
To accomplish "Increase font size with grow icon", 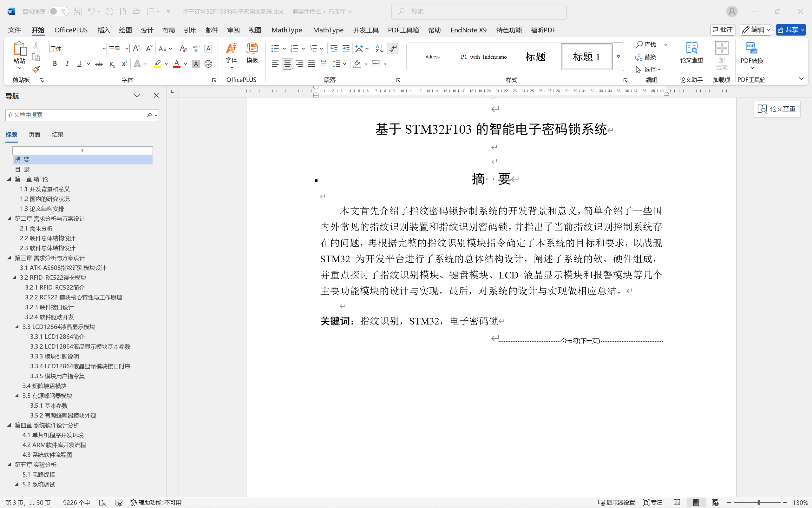I will point(136,49).
